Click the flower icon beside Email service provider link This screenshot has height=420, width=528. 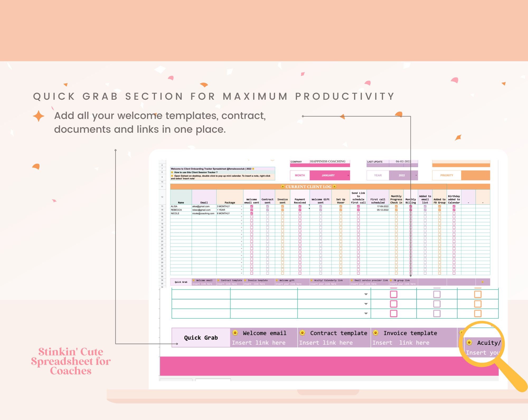pyautogui.click(x=352, y=280)
